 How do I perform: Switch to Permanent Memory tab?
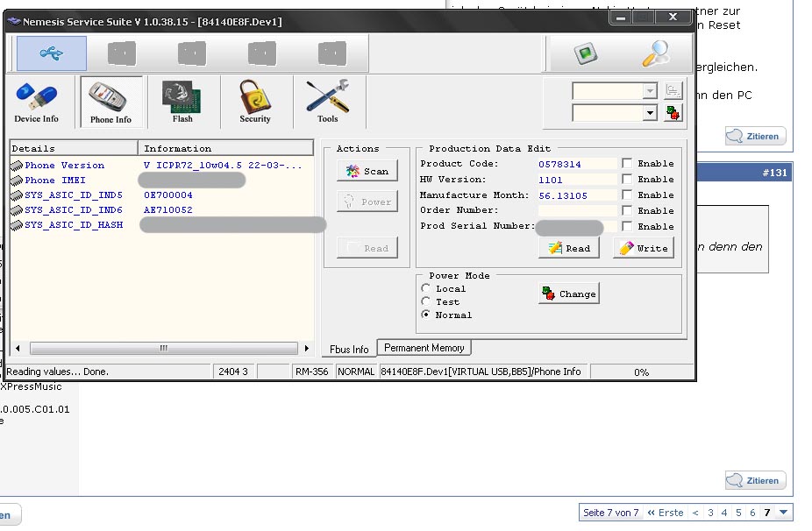click(x=424, y=348)
